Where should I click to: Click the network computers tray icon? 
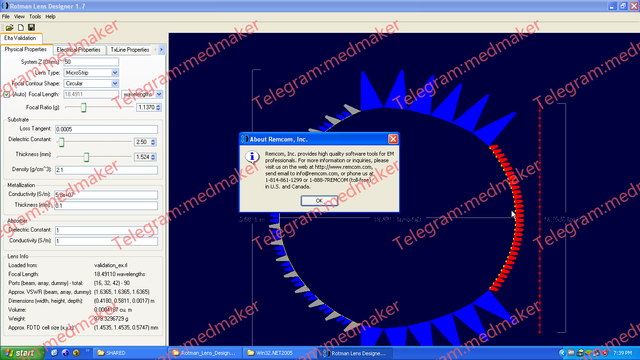tap(580, 353)
